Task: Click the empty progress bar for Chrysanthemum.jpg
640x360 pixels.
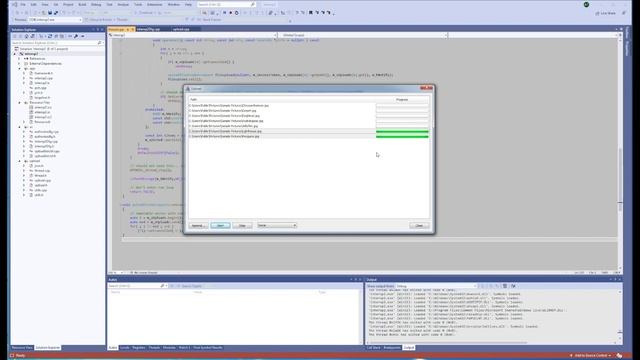Action: coord(402,106)
